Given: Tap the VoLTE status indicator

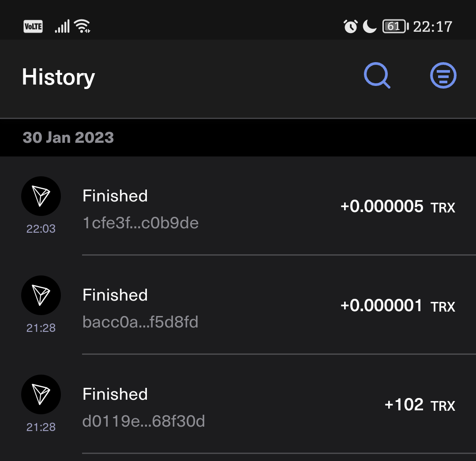Looking at the screenshot, I should (x=33, y=26).
